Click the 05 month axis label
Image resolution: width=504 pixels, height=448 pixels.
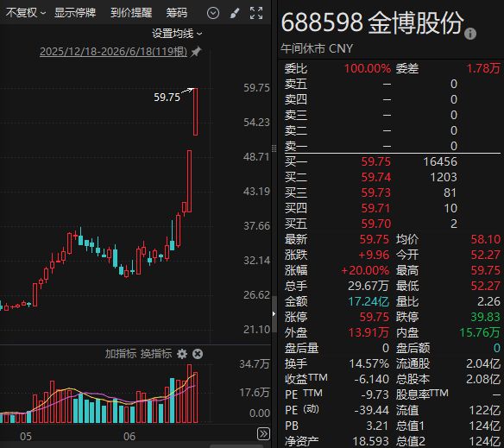(26, 437)
